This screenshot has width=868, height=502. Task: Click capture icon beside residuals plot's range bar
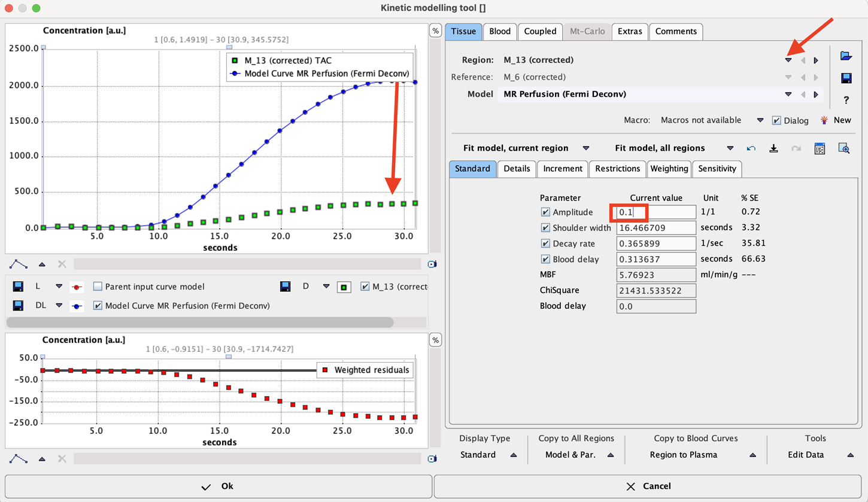click(433, 459)
